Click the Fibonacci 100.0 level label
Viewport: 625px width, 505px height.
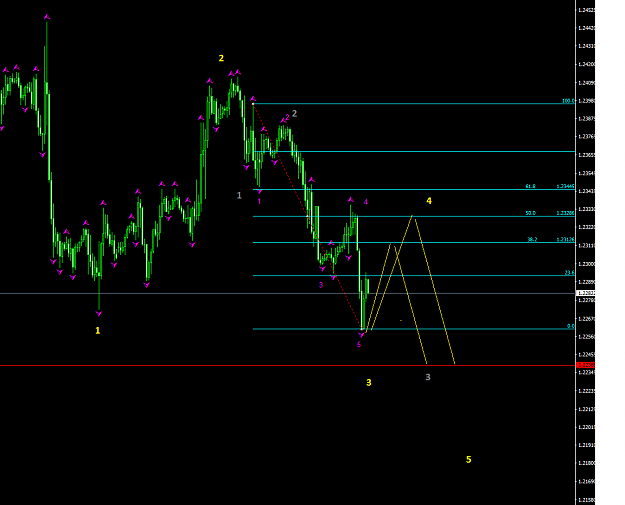(x=568, y=101)
